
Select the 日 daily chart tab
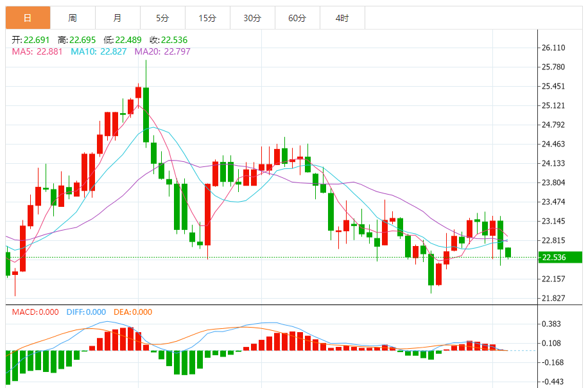point(28,18)
